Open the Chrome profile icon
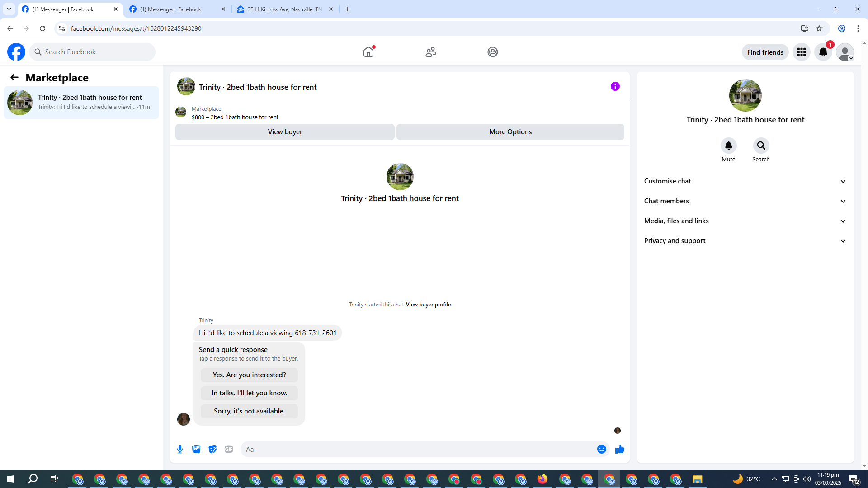 (x=842, y=28)
